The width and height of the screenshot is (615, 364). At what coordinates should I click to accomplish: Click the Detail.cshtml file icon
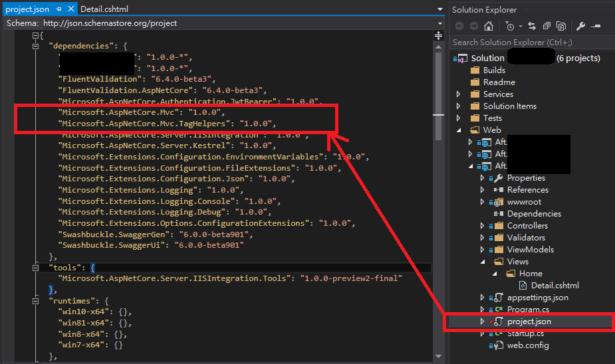[523, 286]
